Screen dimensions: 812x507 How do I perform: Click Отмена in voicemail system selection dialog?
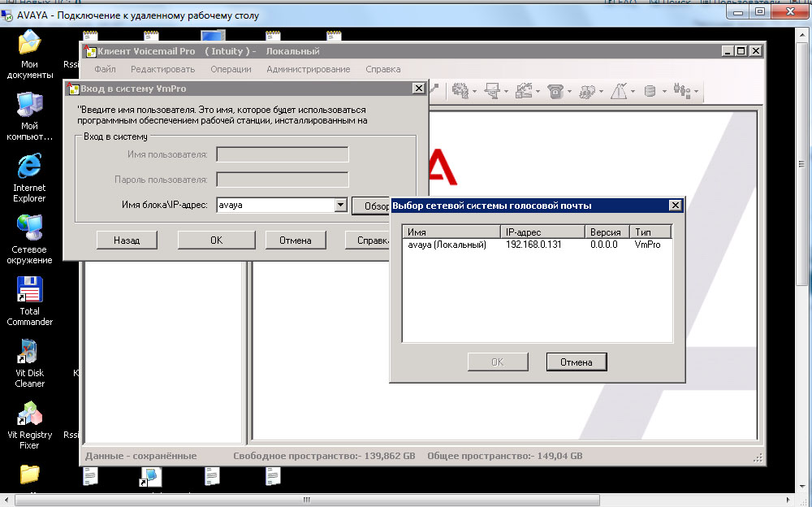click(x=577, y=362)
